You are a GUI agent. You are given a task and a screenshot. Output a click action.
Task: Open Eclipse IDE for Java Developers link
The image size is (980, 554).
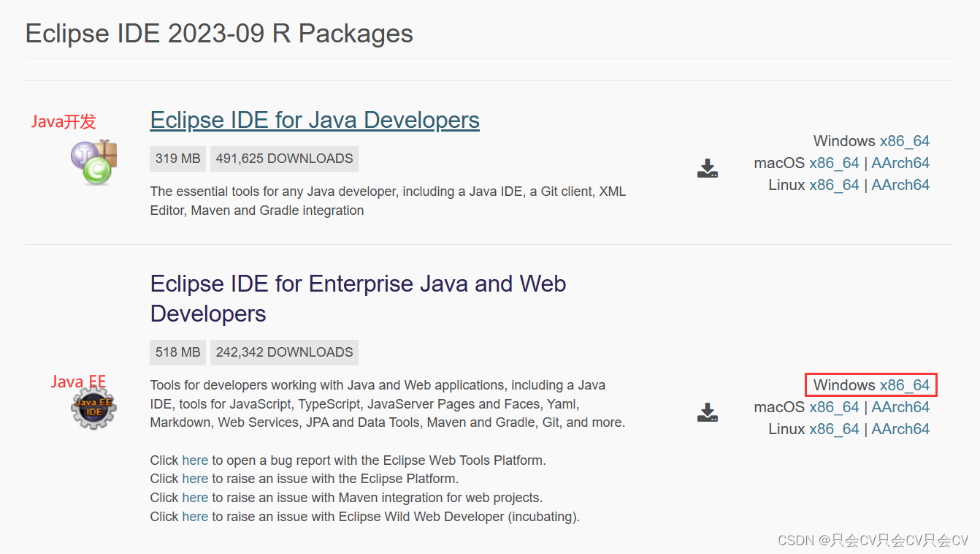tap(315, 120)
